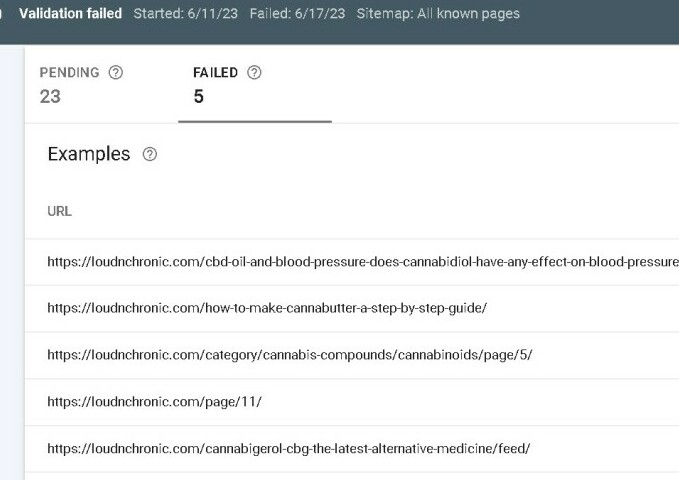This screenshot has height=480, width=679.
Task: Click the Examples section heading
Action: pos(88,154)
